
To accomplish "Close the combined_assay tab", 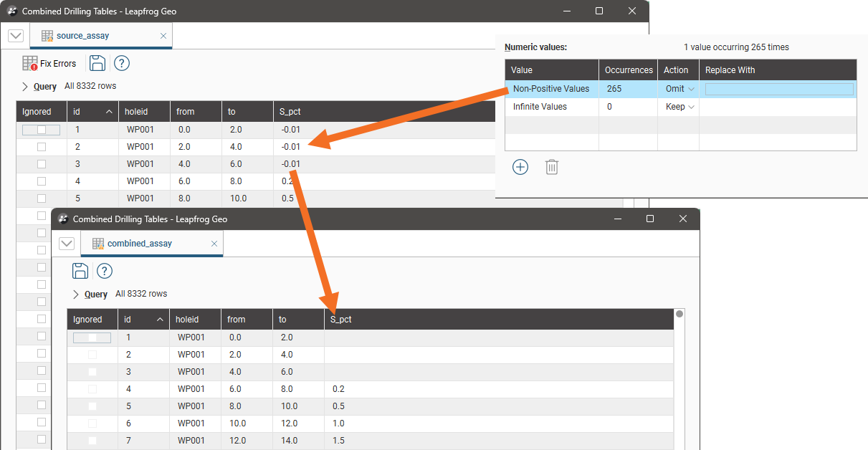I will point(214,244).
